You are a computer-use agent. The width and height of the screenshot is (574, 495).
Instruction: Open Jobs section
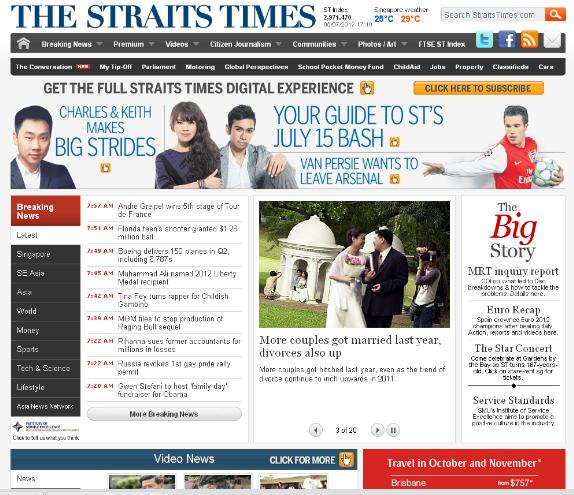pos(437,67)
